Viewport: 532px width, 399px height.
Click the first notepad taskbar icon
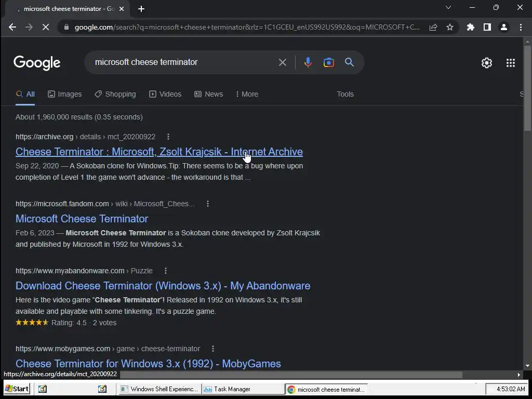[43, 389]
